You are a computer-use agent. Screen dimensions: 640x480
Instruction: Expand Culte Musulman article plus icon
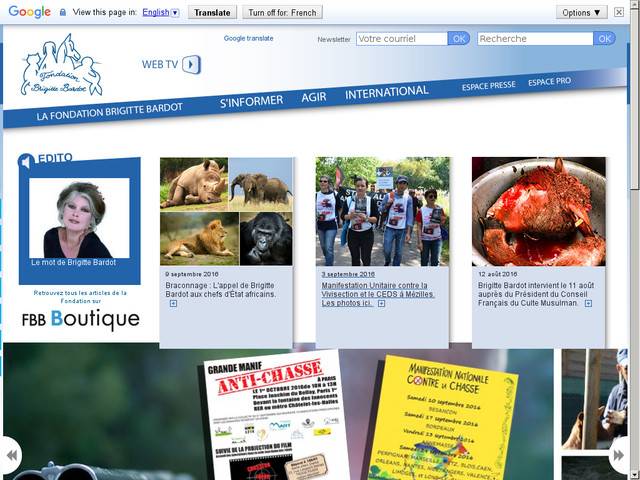point(588,303)
